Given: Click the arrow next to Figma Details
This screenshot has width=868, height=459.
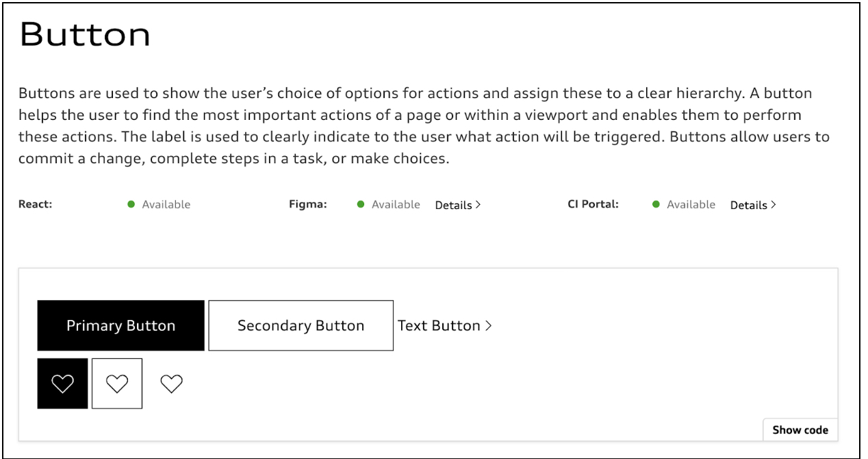Looking at the screenshot, I should (477, 205).
